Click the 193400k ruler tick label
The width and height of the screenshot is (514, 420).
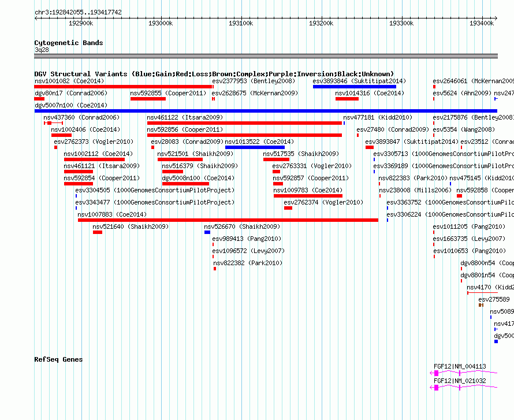482,23
